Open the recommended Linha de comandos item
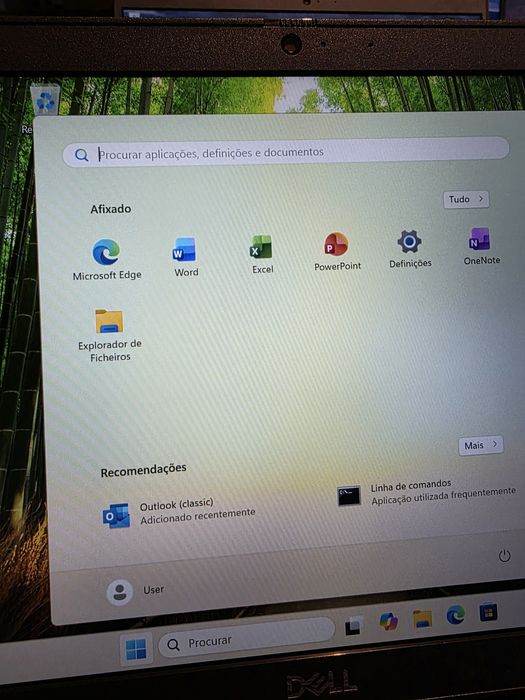Screen dimensions: 525x700 426,494
